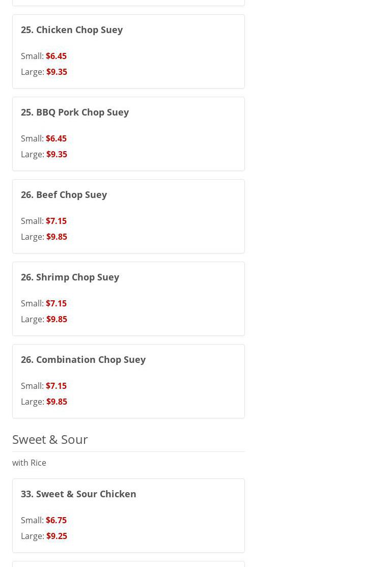Click the "with Rice" section description
Screen dimensions: 392x567
(29, 463)
